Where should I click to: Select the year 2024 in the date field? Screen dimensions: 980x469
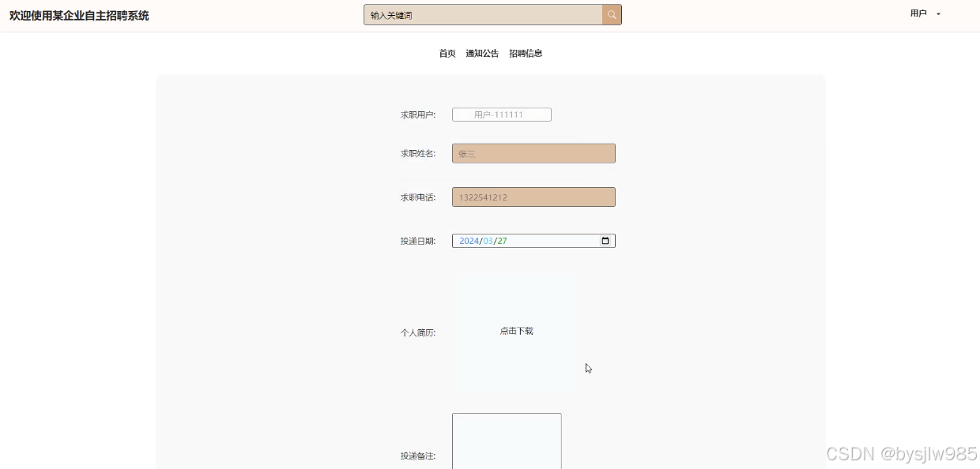469,241
